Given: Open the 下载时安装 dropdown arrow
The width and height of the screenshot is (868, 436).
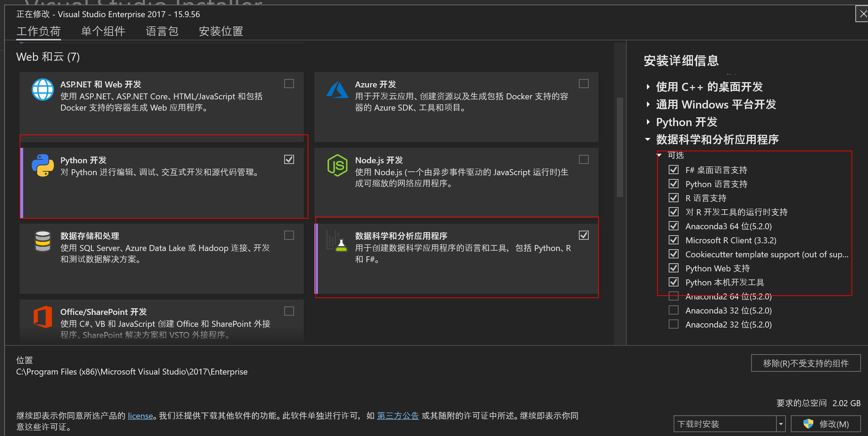Looking at the screenshot, I should pos(781,424).
